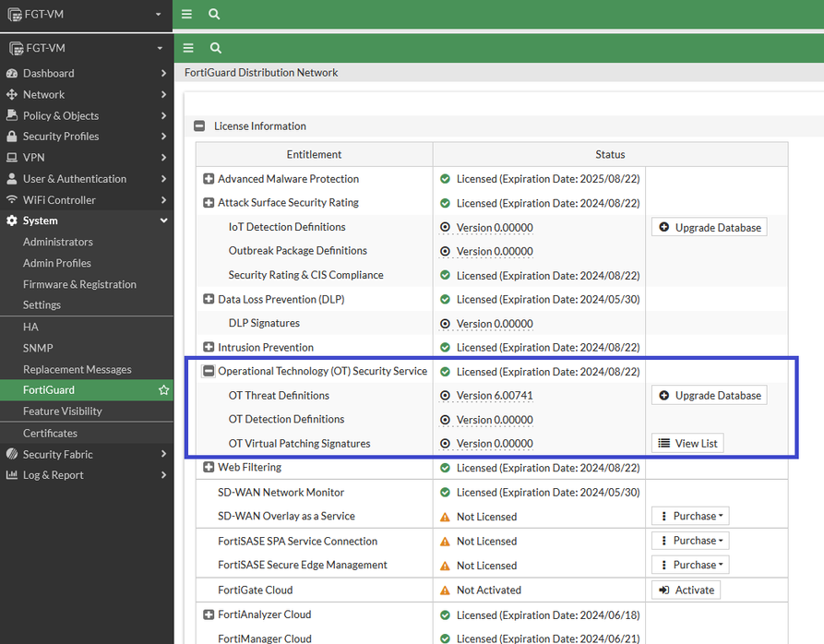Open the FGT-VM device dropdown in the sidebar
This screenshot has width=824, height=644.
coord(87,48)
